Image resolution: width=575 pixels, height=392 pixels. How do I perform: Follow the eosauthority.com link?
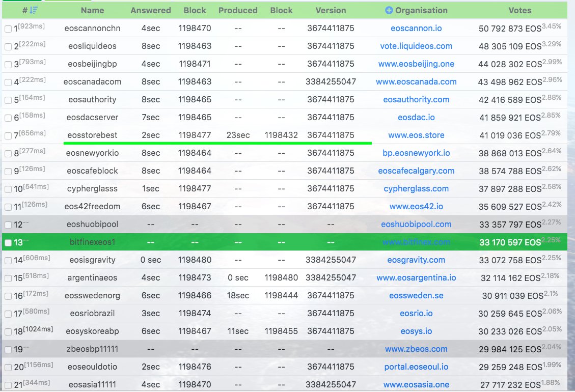[416, 99]
